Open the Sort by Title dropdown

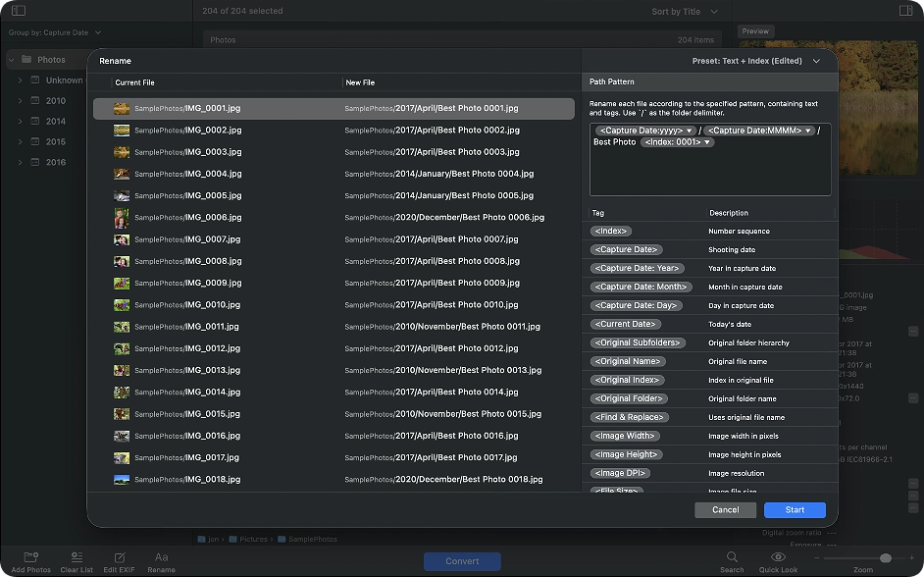coord(685,11)
